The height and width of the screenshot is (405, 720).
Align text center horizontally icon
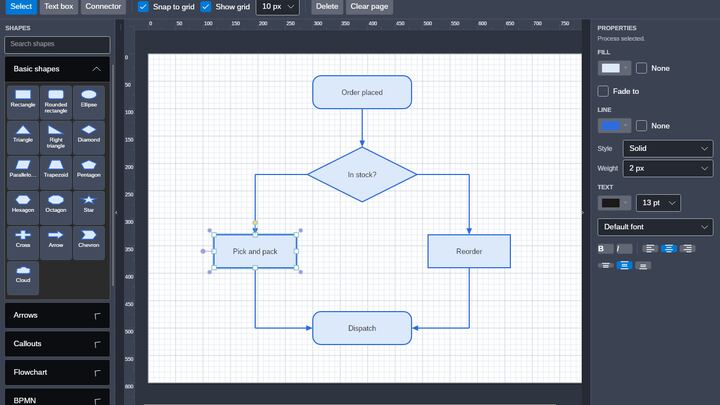click(x=669, y=249)
